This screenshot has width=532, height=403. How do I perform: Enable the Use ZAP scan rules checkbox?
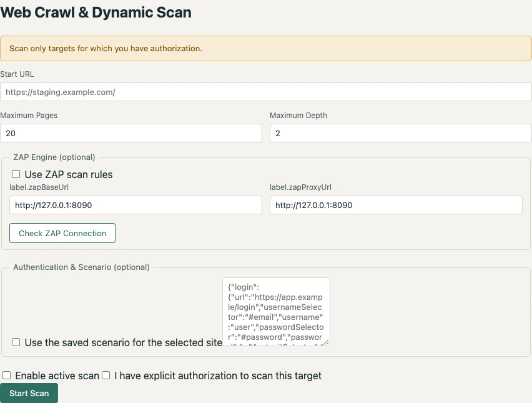pos(16,174)
